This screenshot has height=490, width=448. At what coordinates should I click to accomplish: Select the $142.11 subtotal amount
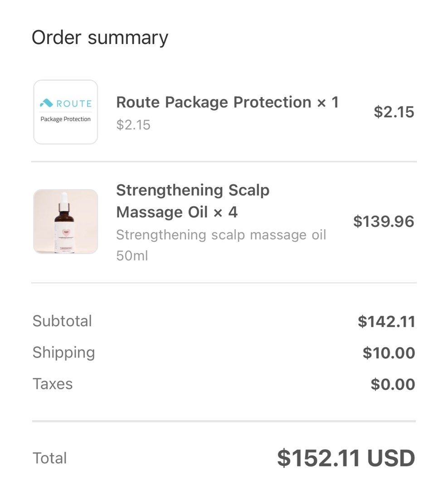pos(386,322)
